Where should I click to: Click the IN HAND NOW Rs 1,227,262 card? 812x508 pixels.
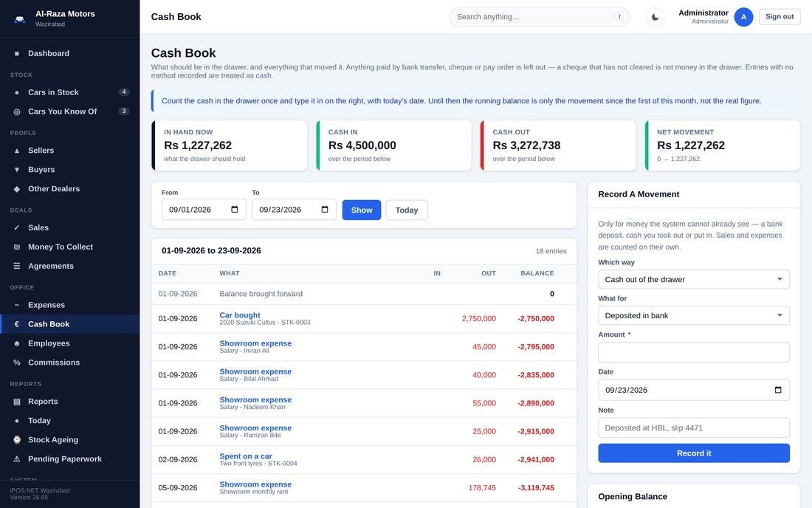(230, 145)
